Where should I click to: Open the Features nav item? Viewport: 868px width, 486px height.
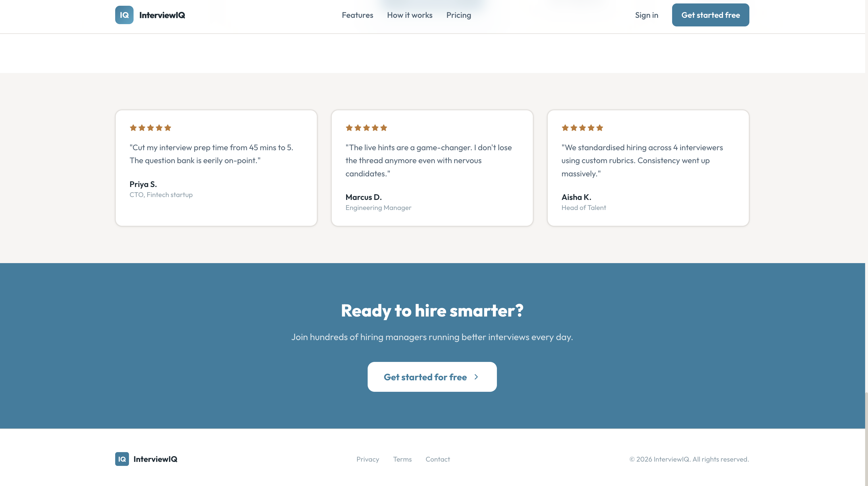click(357, 15)
